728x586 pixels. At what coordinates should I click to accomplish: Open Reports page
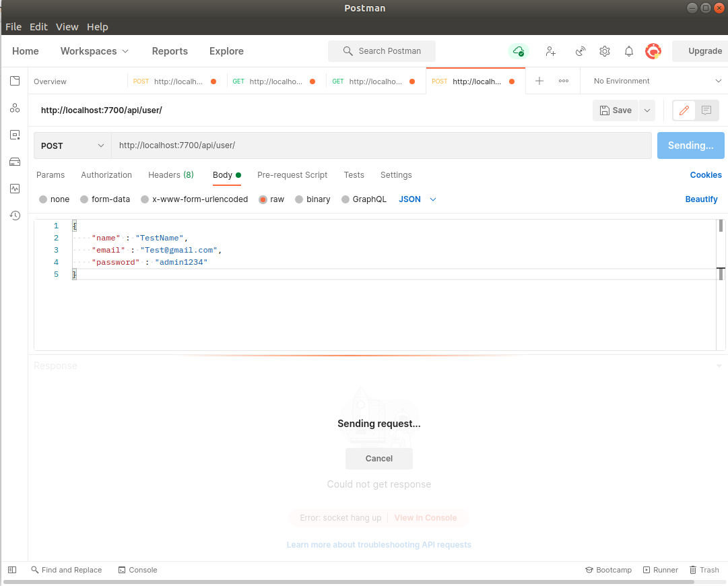pos(170,51)
